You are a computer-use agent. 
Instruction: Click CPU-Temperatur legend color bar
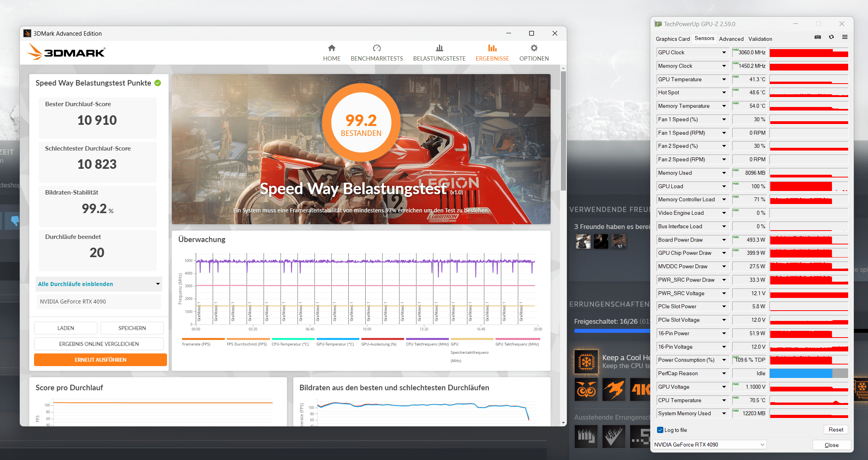click(x=293, y=339)
